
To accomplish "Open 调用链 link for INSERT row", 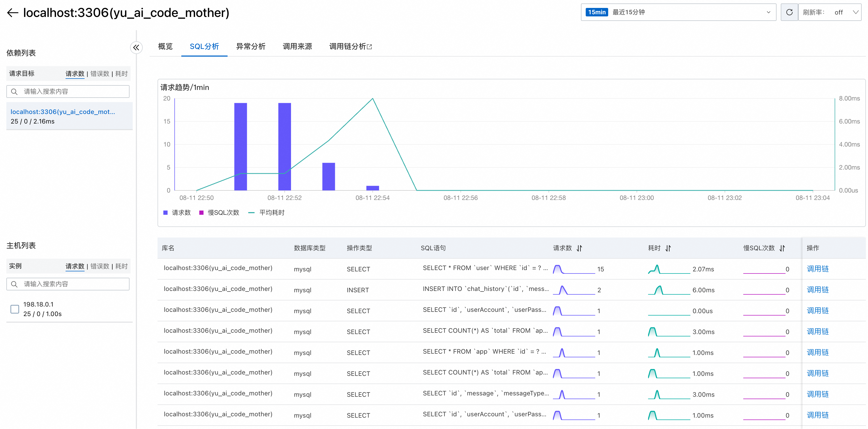I will [x=818, y=290].
